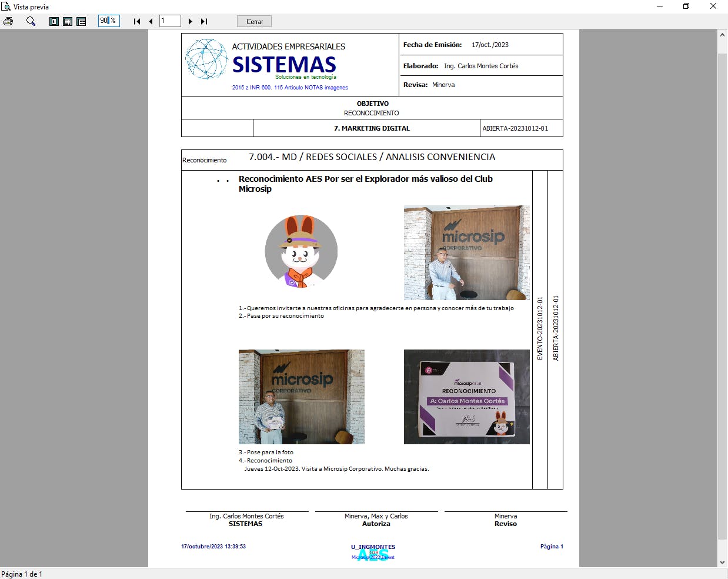This screenshot has width=728, height=579.
Task: Click the scrollbar down arrow
Action: coord(722,562)
